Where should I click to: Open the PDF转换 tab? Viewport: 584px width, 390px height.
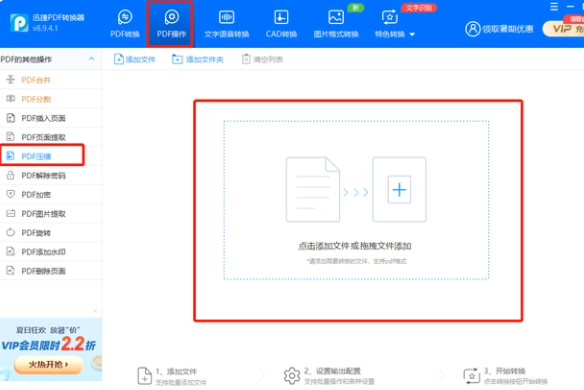coord(125,24)
